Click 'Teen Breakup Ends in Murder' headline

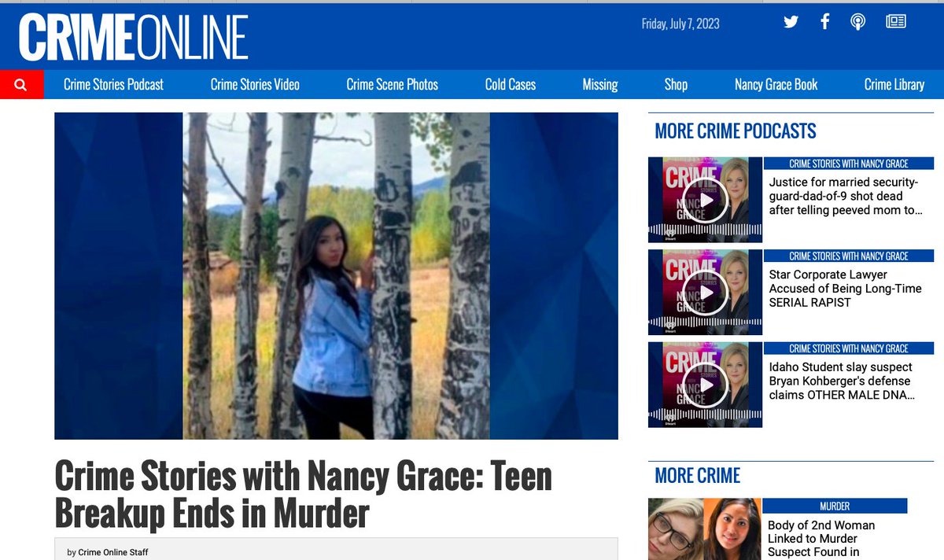click(303, 496)
